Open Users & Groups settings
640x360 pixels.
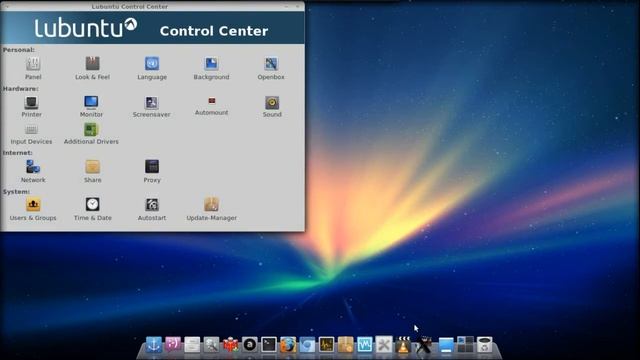point(33,209)
